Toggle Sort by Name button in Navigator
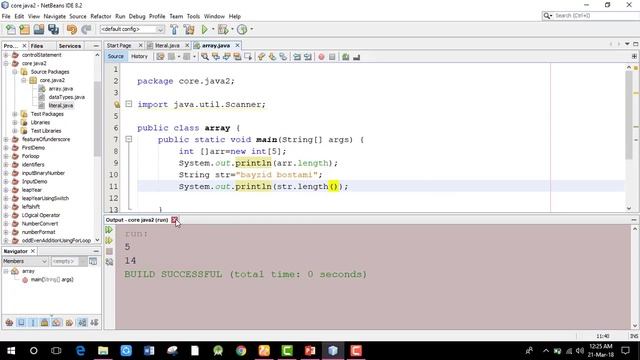 tap(82, 322)
